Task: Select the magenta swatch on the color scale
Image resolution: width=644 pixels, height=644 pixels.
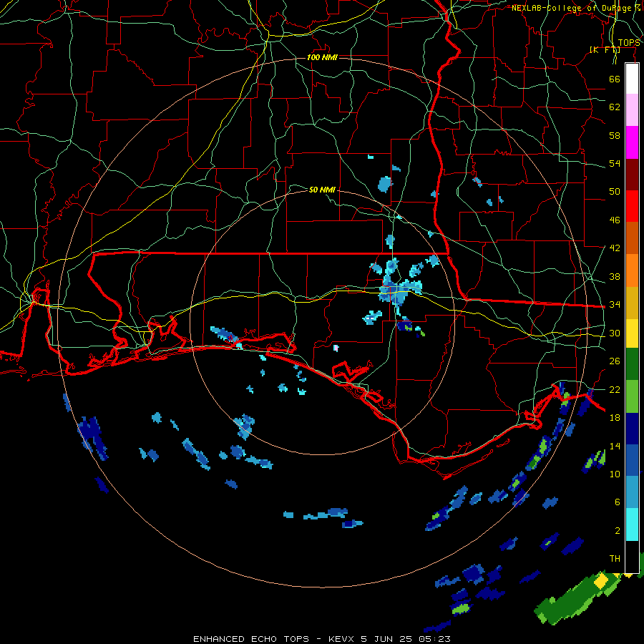Action: pyautogui.click(x=632, y=142)
